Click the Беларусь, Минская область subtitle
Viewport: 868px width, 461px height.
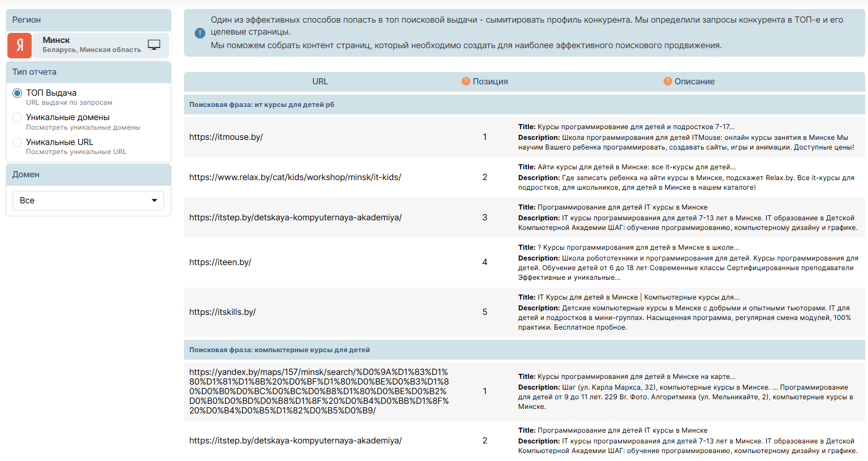pos(92,50)
